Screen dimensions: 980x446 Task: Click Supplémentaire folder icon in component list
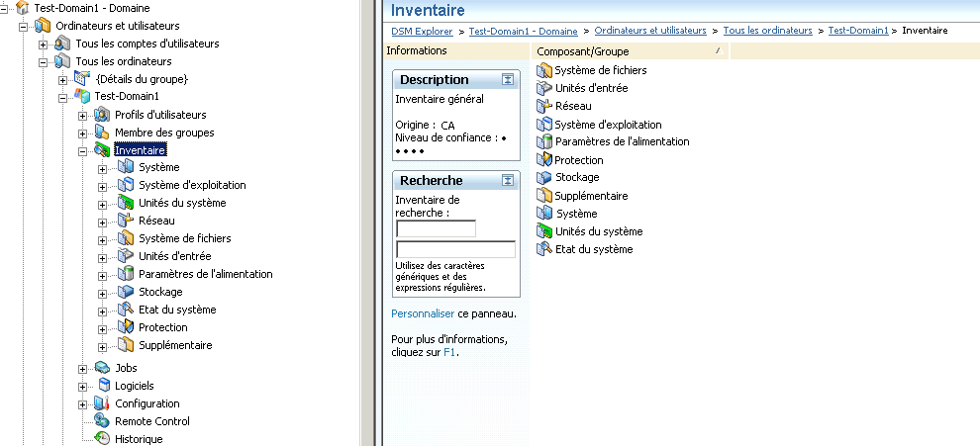click(x=544, y=196)
